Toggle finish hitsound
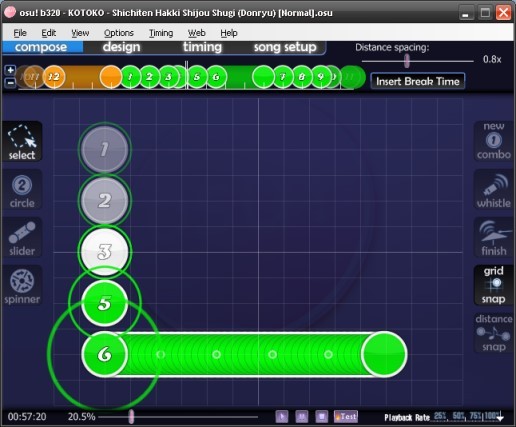The image size is (516, 427). point(494,238)
